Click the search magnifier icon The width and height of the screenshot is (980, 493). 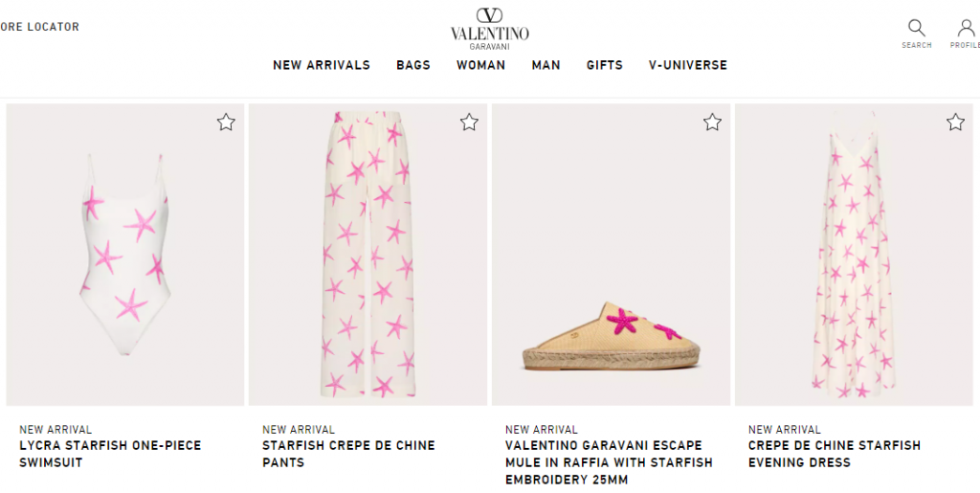click(x=916, y=29)
